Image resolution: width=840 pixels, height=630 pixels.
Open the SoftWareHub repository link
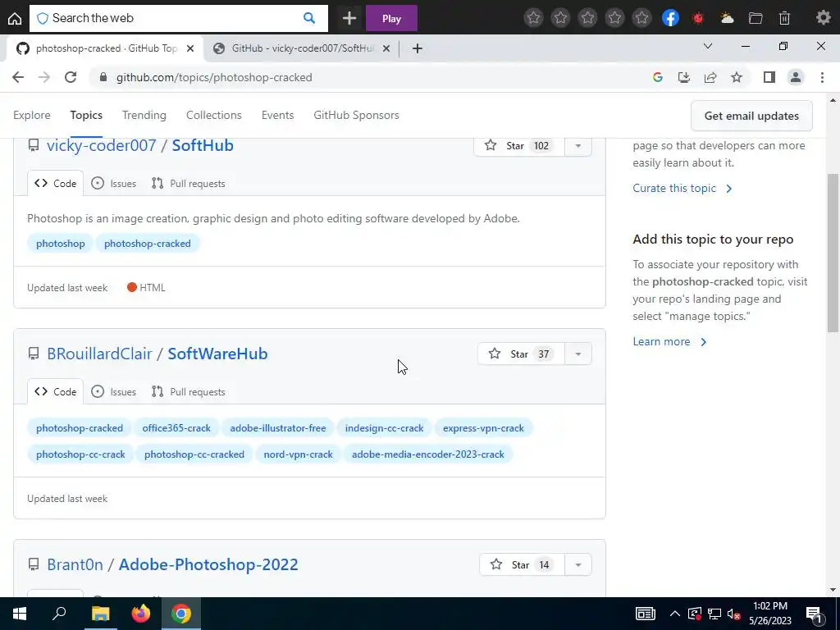(x=217, y=354)
